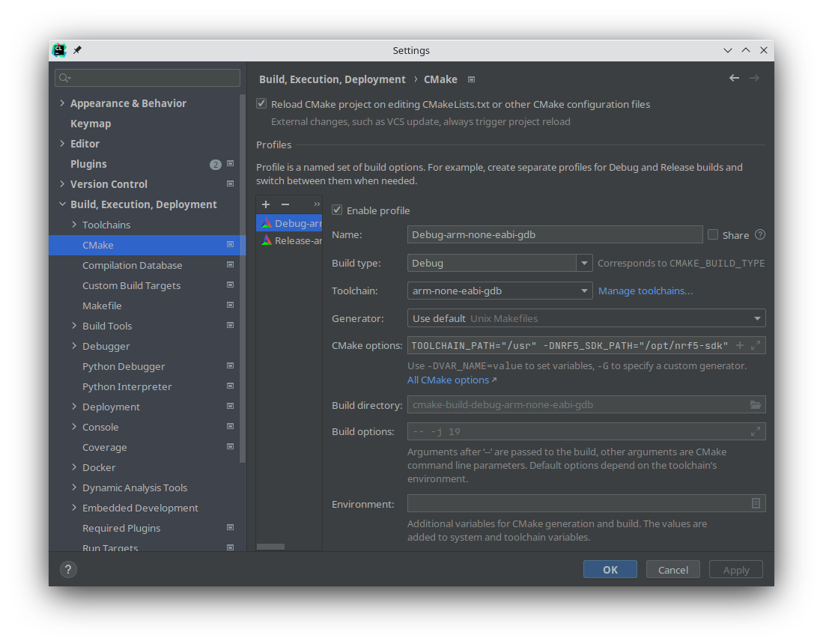
Task: Open the Toolchain dropdown
Action: (x=584, y=291)
